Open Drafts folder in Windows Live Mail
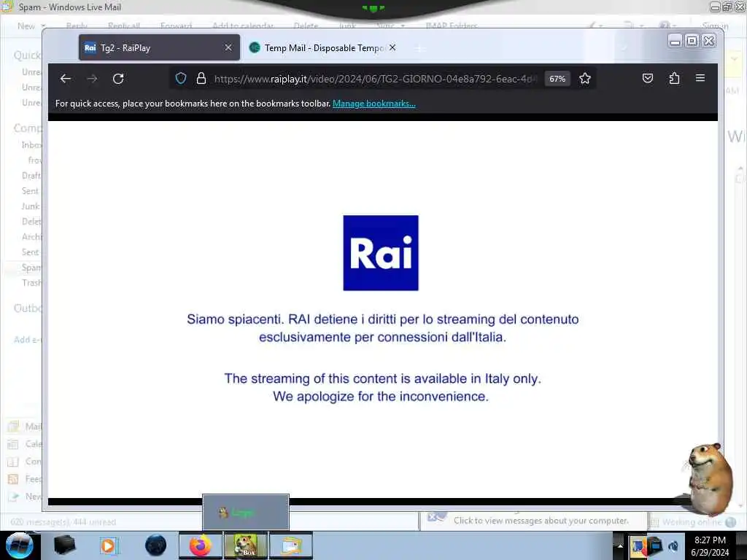The image size is (747, 560). [x=31, y=176]
